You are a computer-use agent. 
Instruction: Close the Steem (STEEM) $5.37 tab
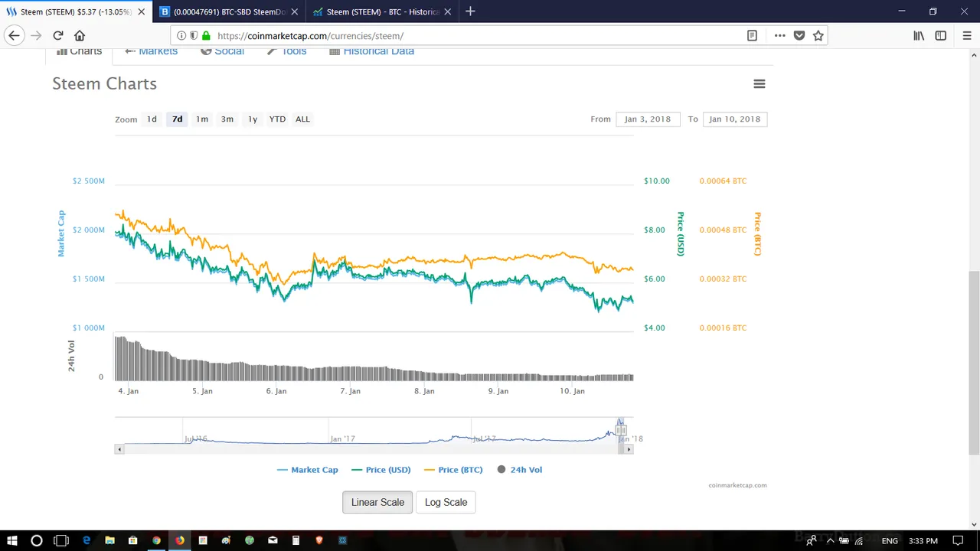[x=141, y=11]
